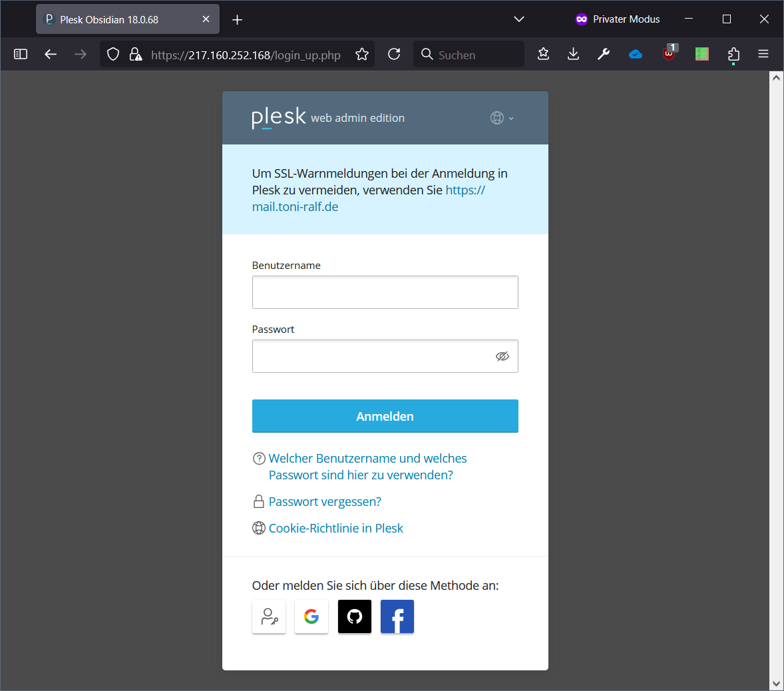Sign in with the GitHub icon
Screen dimensions: 784x691
(355, 616)
